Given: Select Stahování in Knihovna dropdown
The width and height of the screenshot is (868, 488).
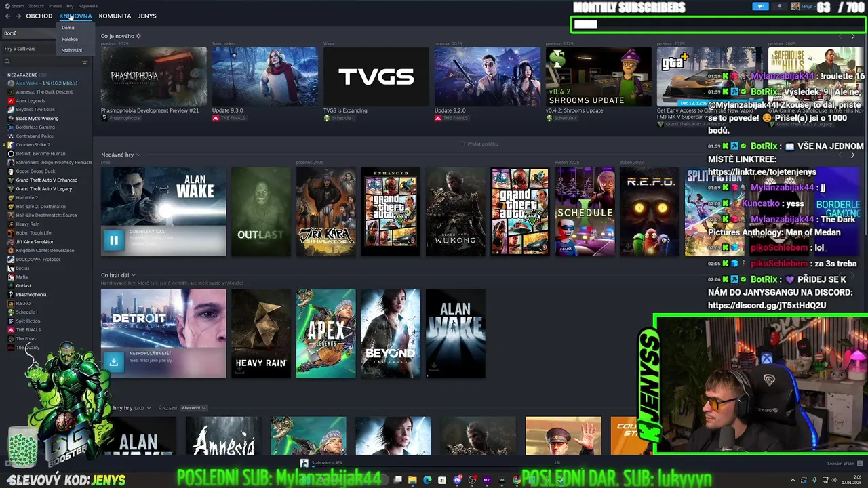Looking at the screenshot, I should [72, 50].
